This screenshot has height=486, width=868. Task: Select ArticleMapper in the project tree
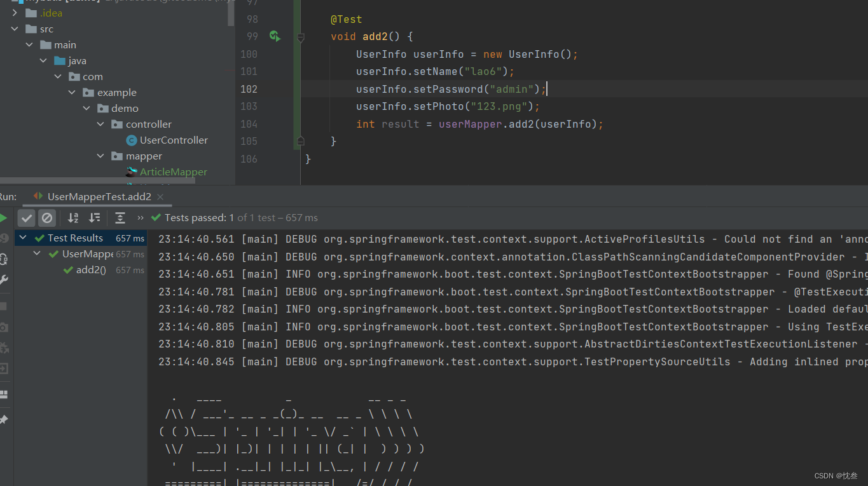point(174,172)
